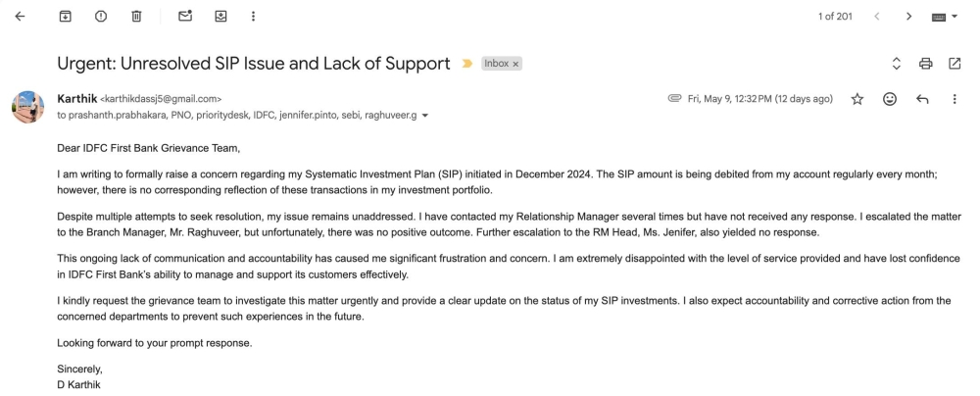Star the message from Karthik
Viewport: 980px width, 396px height.
[857, 99]
